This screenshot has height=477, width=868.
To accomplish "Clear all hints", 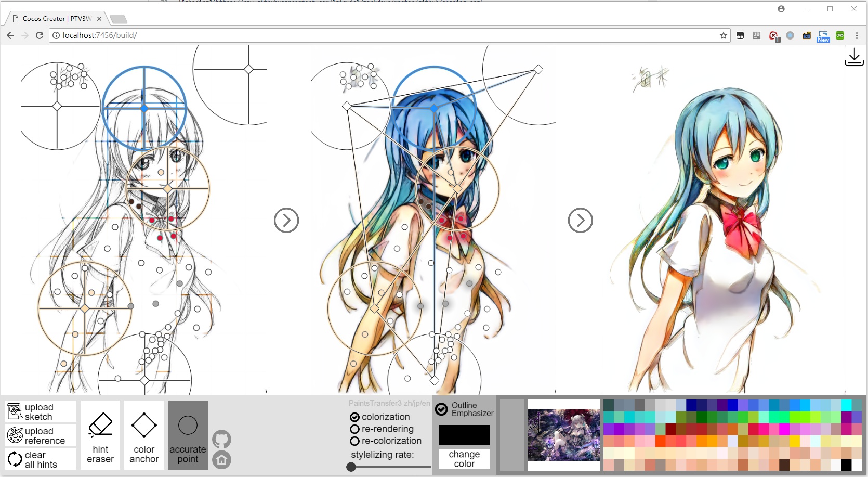I will pos(40,459).
